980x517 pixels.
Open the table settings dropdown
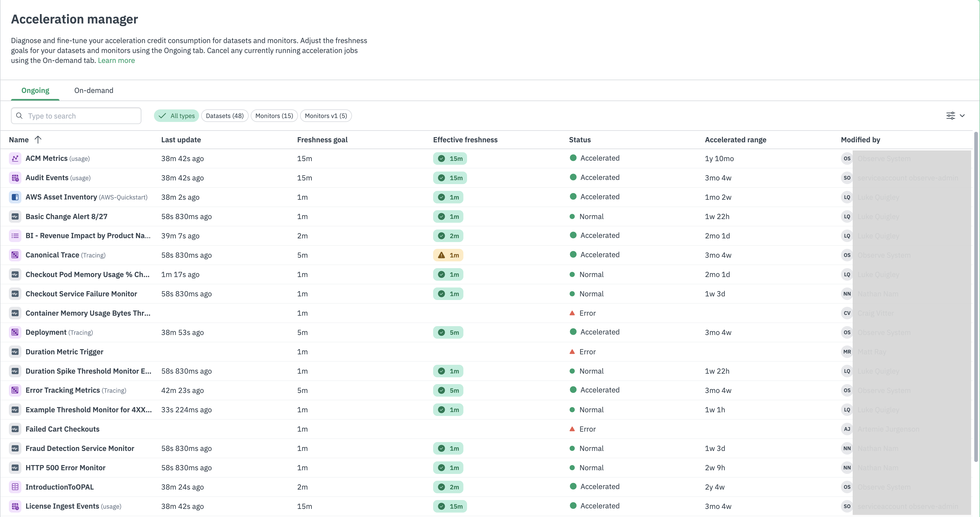point(955,116)
